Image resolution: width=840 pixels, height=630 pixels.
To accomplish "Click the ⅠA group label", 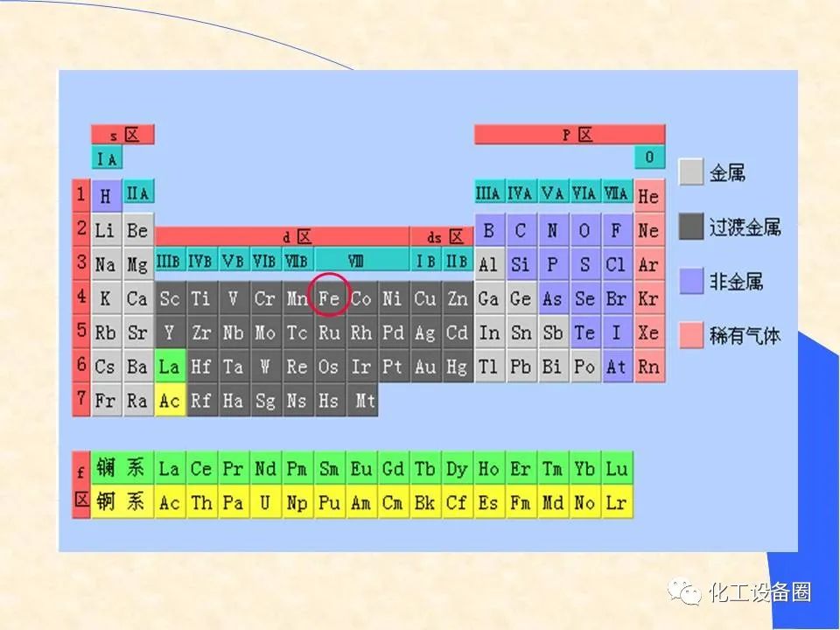I will [x=106, y=158].
